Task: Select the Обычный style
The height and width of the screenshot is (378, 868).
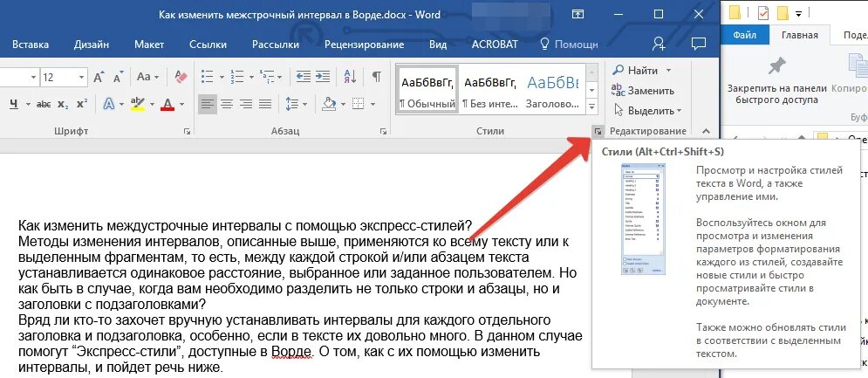Action: (427, 90)
